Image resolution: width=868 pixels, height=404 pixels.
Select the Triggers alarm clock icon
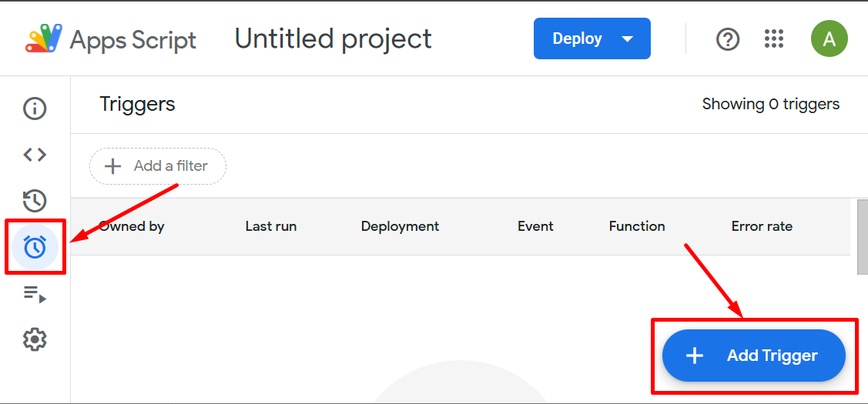[35, 247]
